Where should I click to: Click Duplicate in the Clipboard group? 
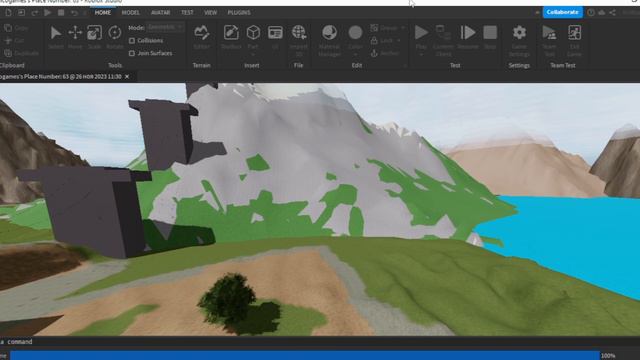[21, 53]
